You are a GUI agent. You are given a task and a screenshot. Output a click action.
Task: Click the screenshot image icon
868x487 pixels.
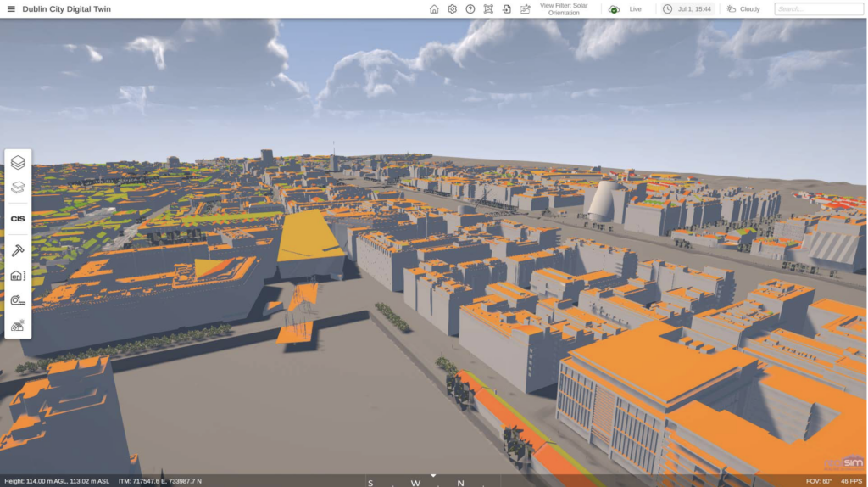click(525, 8)
